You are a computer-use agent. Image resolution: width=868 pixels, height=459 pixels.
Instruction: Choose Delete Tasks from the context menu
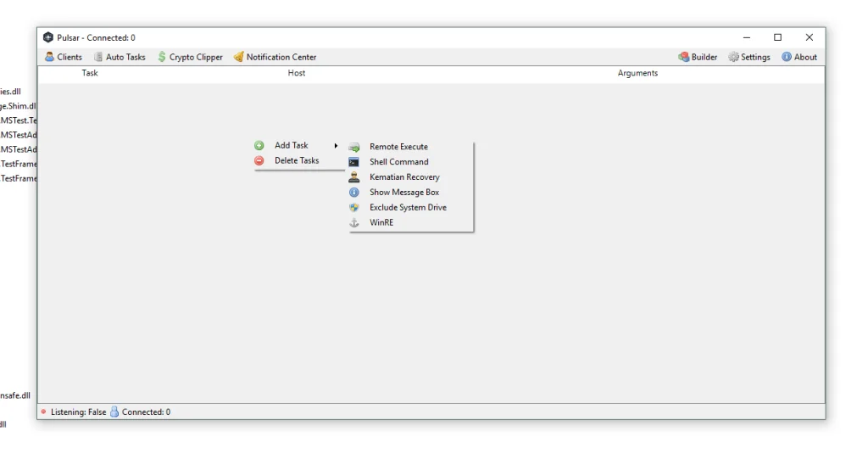point(297,160)
